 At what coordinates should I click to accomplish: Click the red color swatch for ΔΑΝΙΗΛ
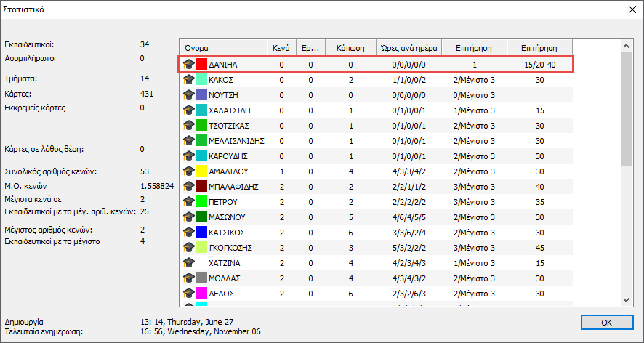pyautogui.click(x=202, y=65)
